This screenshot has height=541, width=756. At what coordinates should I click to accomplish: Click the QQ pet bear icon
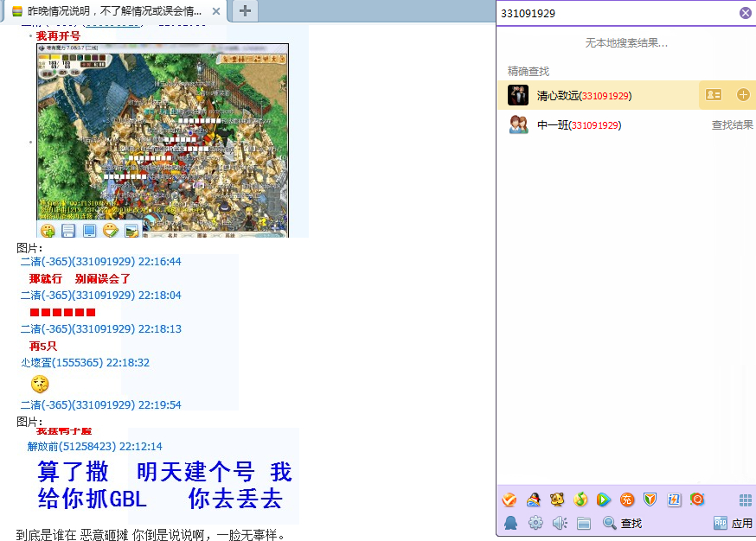pos(557,500)
